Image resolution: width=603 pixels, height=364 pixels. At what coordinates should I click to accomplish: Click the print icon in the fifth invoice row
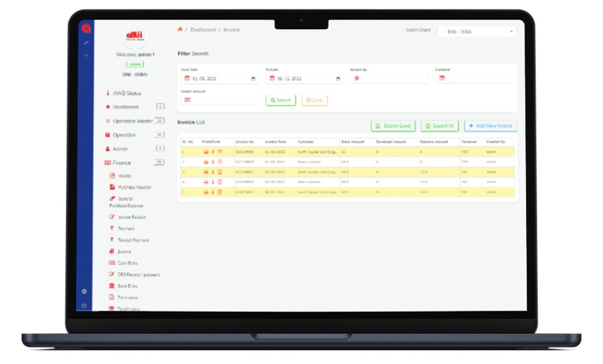[205, 192]
